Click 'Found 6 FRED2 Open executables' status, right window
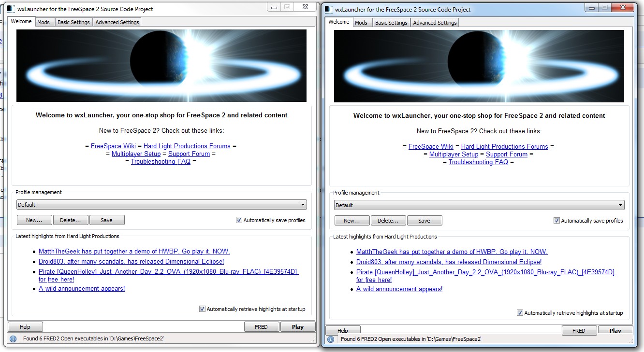Image resolution: width=644 pixels, height=352 pixels. (411, 339)
